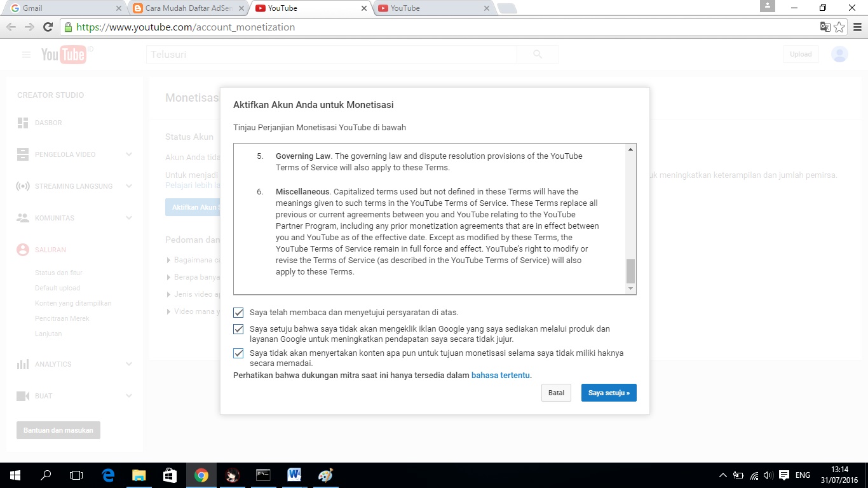The image size is (868, 488).
Task: Open Task View on the taskbar
Action: (76, 475)
